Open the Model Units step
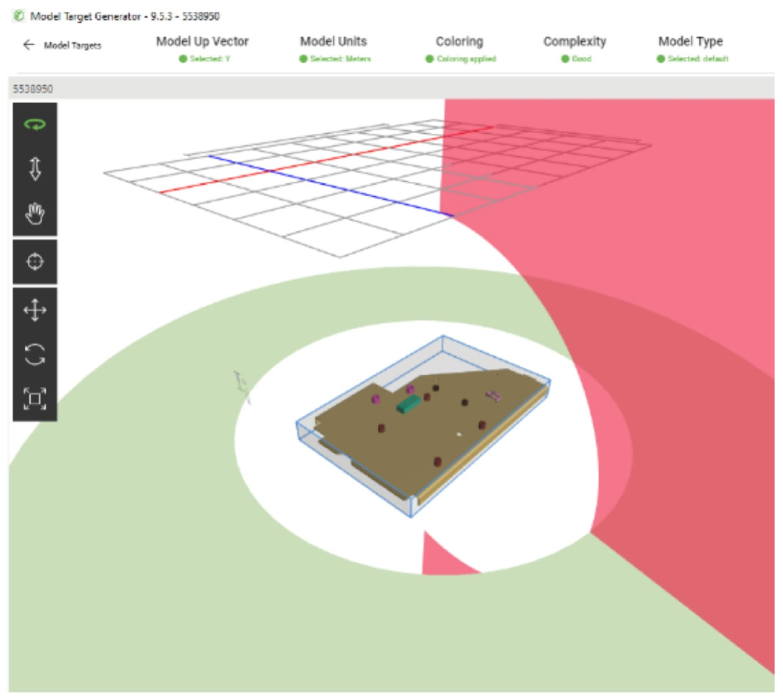Screen dimensions: 783x700 (x=333, y=41)
